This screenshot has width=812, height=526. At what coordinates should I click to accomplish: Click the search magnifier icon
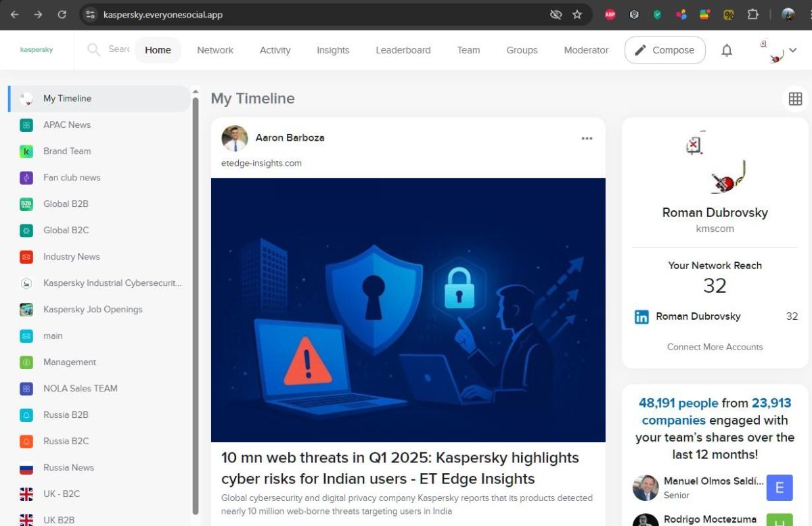(93, 49)
